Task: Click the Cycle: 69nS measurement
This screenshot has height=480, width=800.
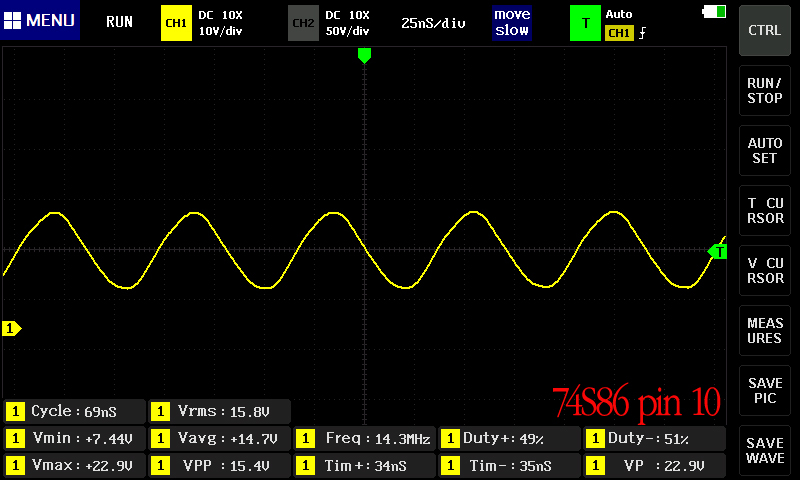Action: pos(75,411)
